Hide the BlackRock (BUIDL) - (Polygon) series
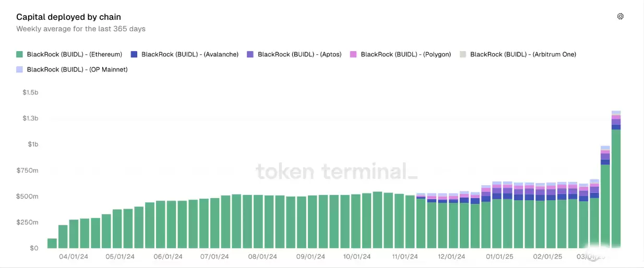Viewport: 644px width, 268px height. click(x=406, y=54)
